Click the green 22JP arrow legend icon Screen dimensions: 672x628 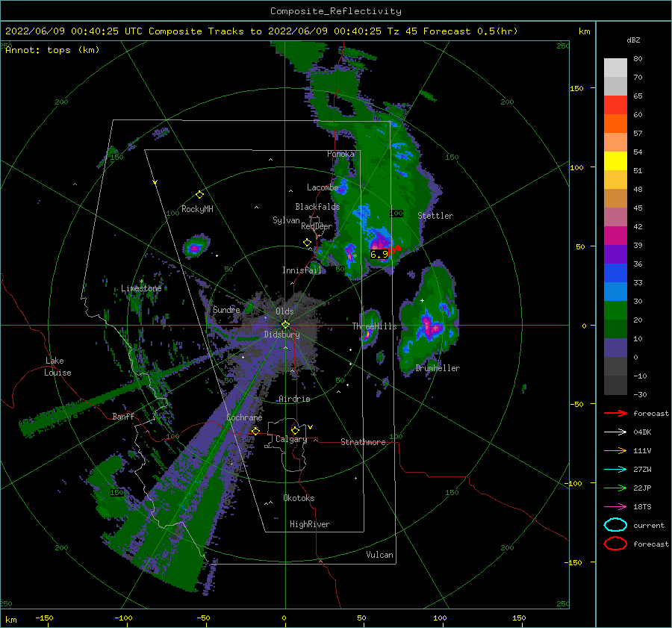point(615,488)
